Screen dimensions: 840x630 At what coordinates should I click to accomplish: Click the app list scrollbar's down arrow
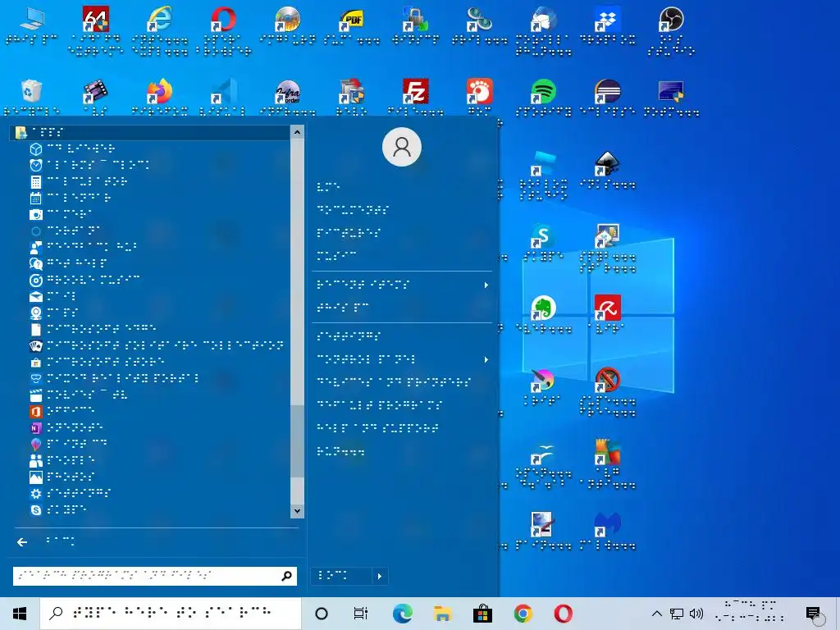pyautogui.click(x=297, y=511)
